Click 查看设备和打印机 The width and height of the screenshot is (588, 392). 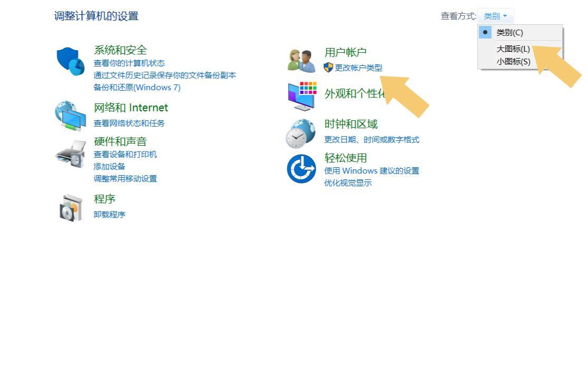pyautogui.click(x=126, y=154)
